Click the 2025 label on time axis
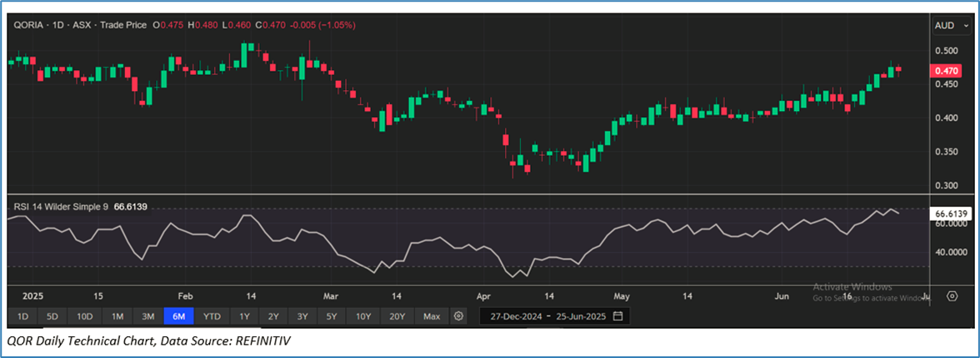The height and width of the screenshot is (358, 980). [32, 296]
